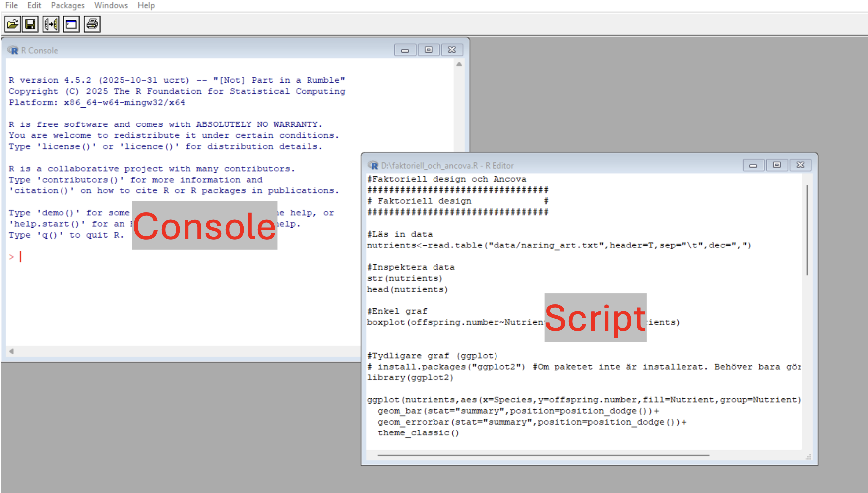Open the File menu
The image size is (868, 493).
click(x=11, y=5)
